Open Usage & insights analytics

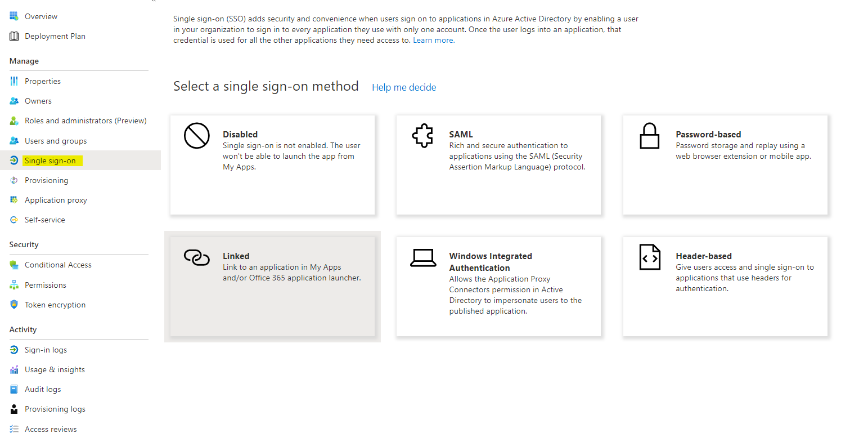pos(54,369)
